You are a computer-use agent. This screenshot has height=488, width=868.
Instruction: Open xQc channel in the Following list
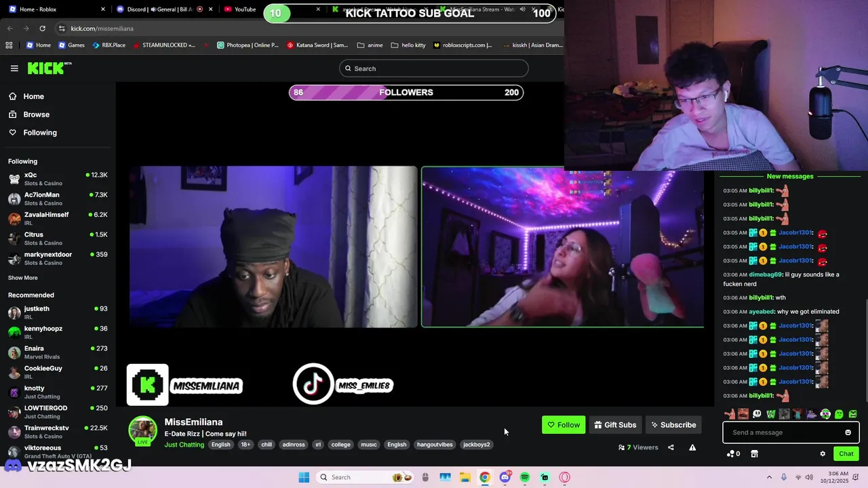point(58,179)
